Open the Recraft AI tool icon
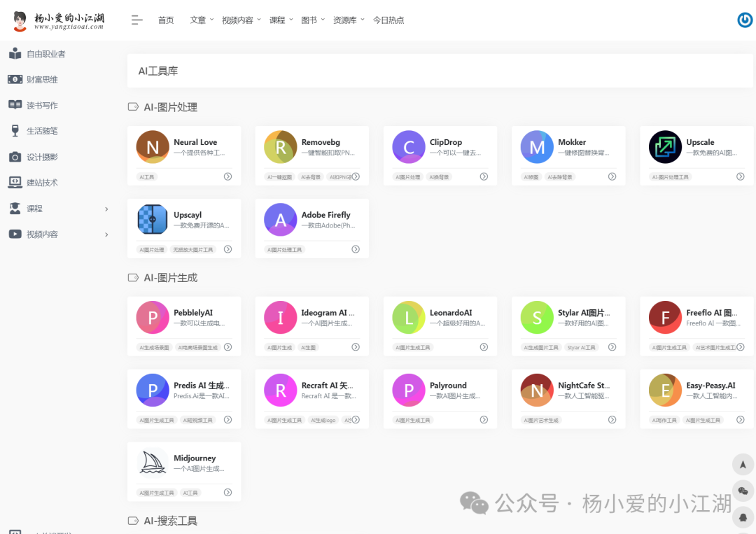The height and width of the screenshot is (534, 756). (280, 390)
